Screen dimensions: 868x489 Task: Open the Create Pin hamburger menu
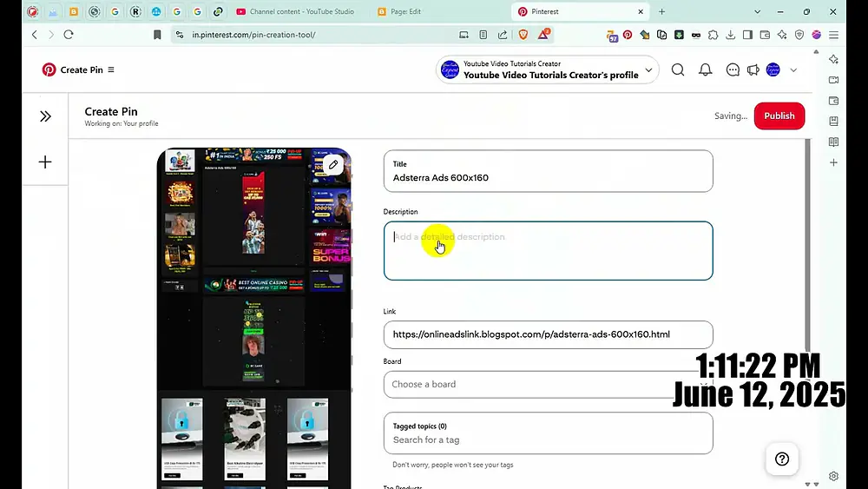click(x=111, y=69)
